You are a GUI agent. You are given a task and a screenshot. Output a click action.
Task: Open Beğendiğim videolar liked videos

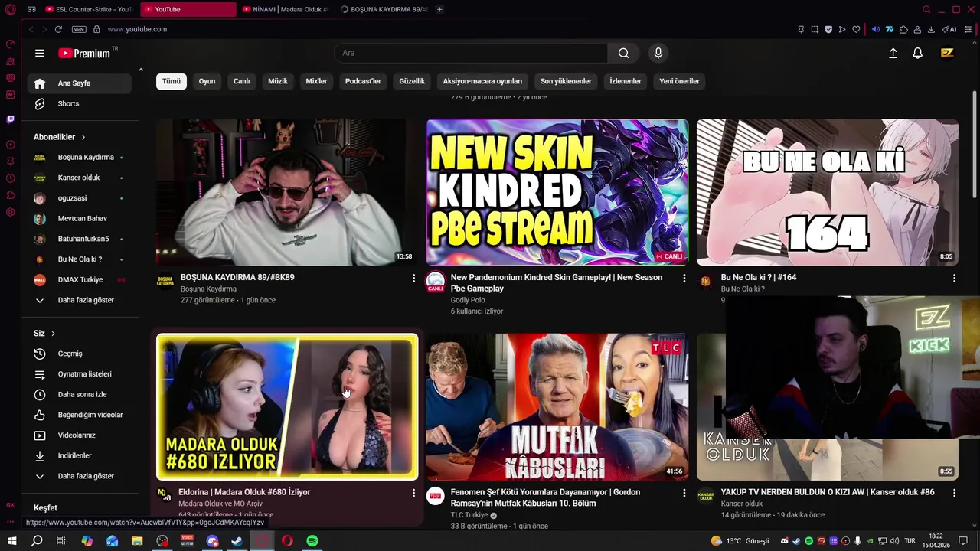coord(80,415)
